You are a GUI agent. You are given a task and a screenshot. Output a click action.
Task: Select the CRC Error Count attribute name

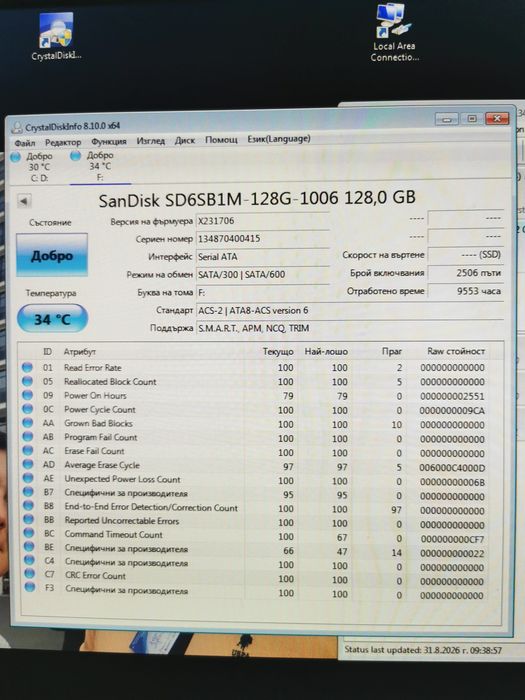(95, 576)
